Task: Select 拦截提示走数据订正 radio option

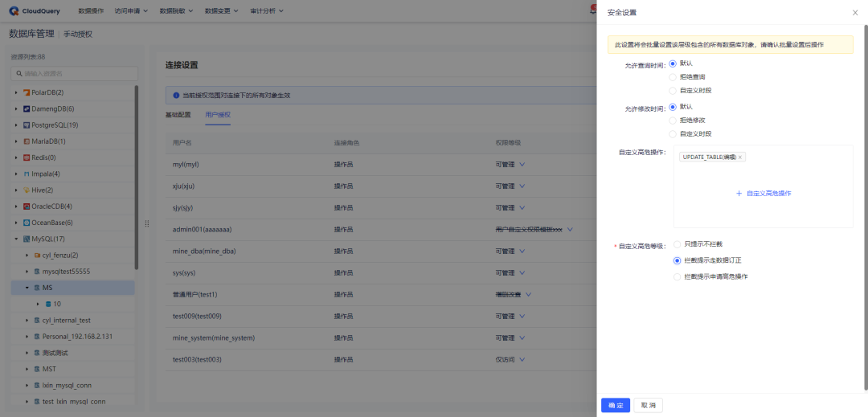Action: 677,260
